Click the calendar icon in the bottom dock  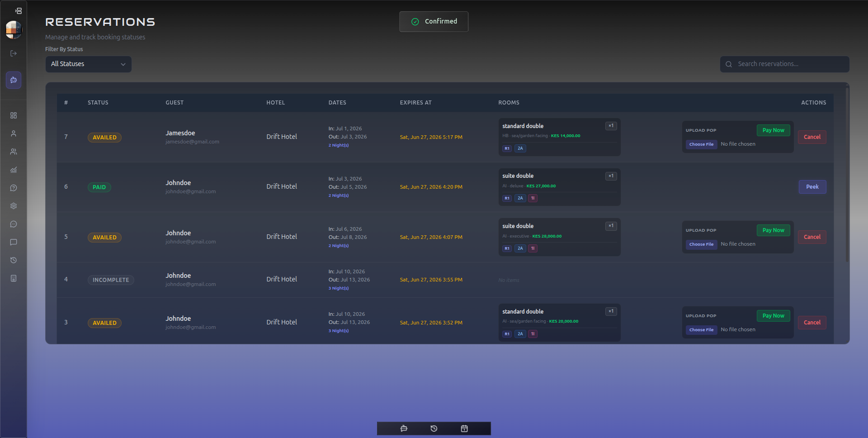point(464,428)
